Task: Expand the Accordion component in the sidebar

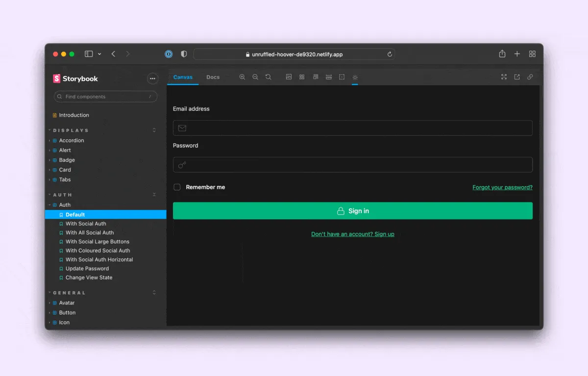Action: point(72,141)
